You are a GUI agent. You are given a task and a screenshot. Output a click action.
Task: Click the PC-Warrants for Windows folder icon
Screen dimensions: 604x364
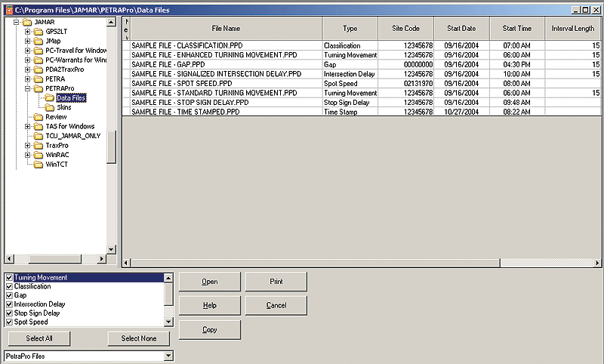coord(39,60)
